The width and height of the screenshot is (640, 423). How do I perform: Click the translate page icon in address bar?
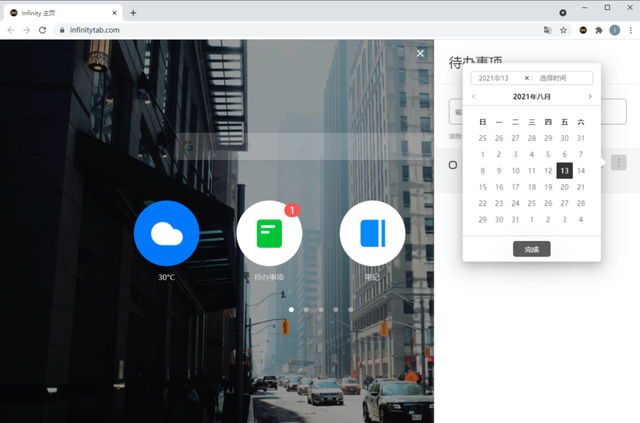click(x=547, y=30)
